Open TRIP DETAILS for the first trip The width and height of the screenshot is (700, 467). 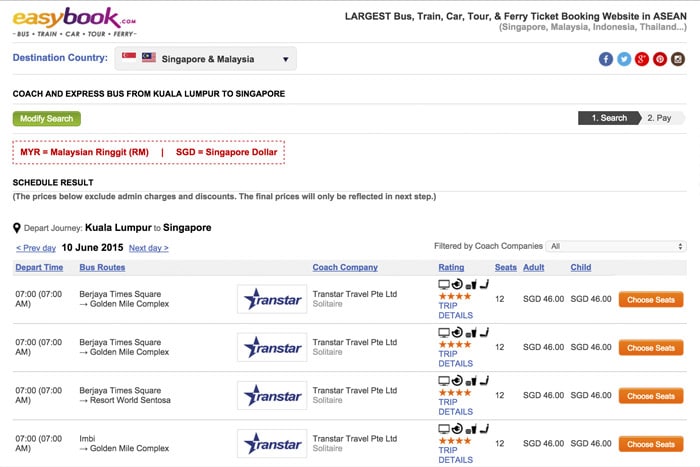click(455, 311)
